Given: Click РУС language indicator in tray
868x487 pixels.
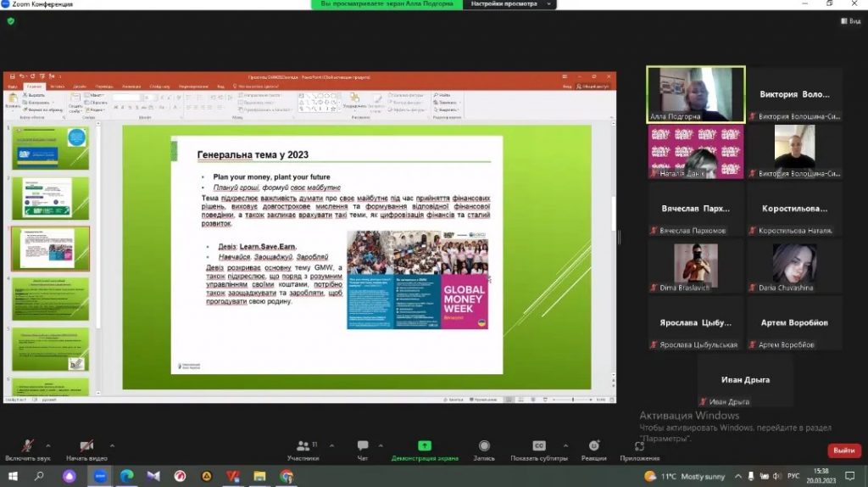Looking at the screenshot, I should (x=793, y=476).
